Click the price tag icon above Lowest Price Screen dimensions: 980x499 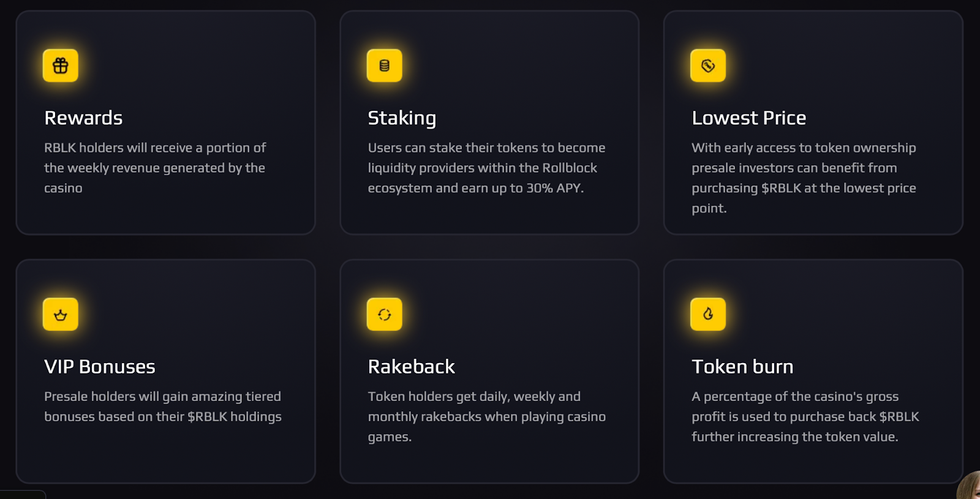[x=708, y=66]
